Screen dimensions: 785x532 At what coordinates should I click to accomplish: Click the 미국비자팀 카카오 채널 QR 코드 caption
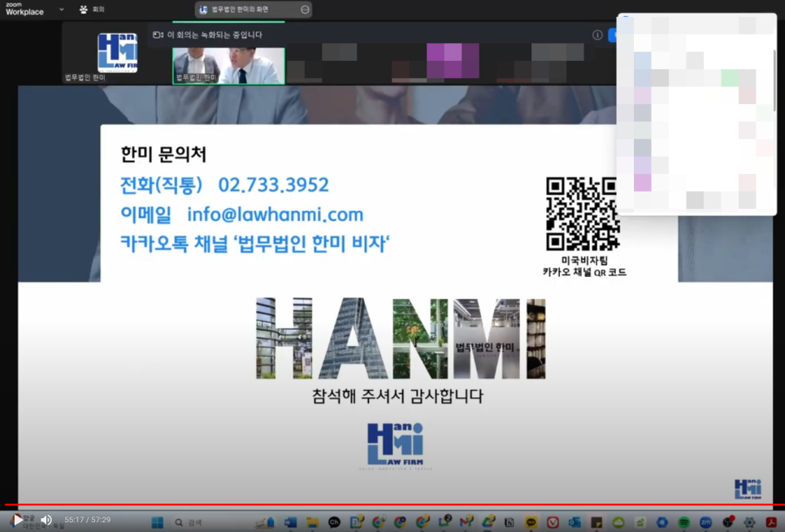pyautogui.click(x=585, y=266)
